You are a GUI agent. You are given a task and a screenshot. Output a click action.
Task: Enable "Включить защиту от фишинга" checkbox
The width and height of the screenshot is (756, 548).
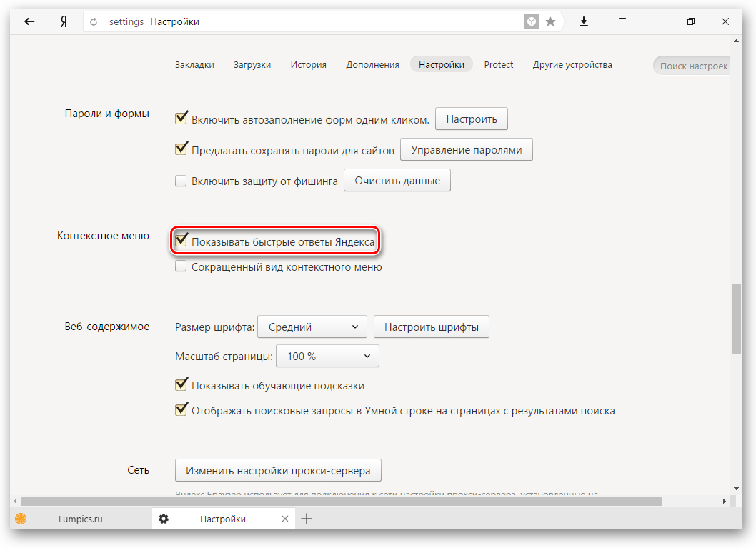pos(181,181)
